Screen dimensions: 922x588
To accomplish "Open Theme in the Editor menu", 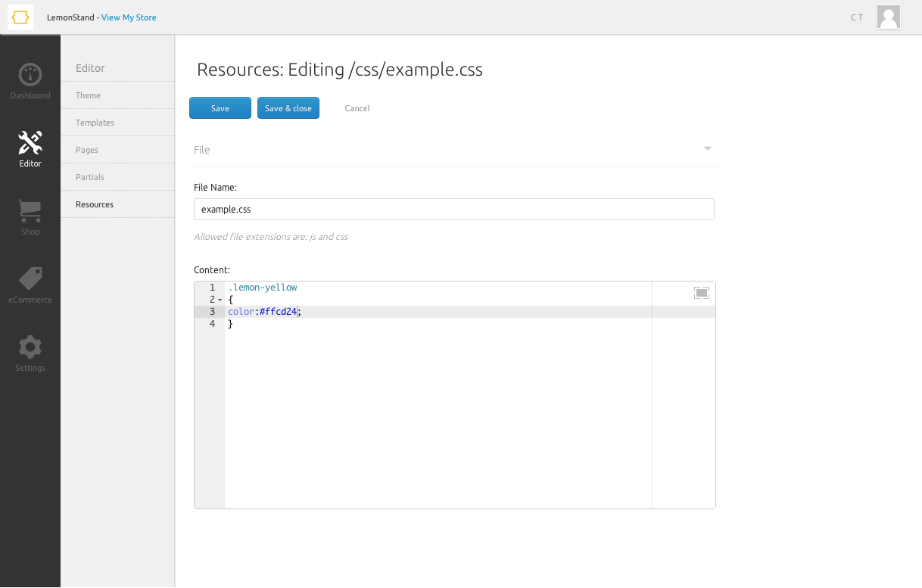I will coord(88,95).
